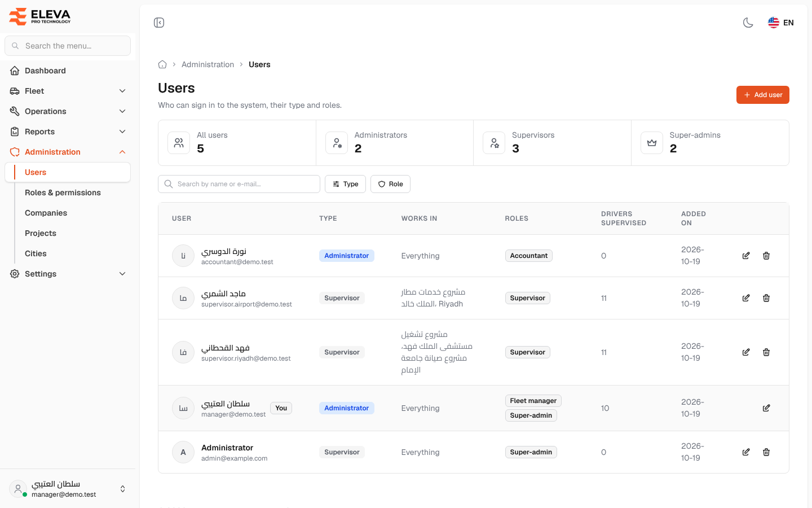Collapse the sidebar panel icon

pyautogui.click(x=159, y=23)
